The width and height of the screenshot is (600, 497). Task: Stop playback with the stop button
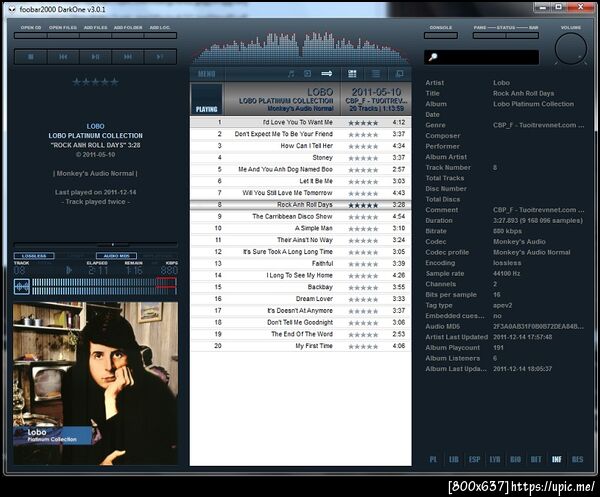coord(31,57)
